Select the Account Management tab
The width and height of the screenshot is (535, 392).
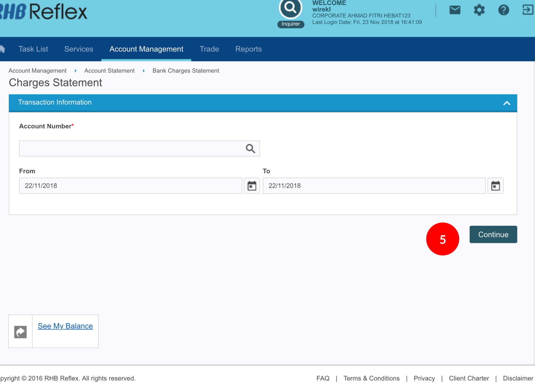click(x=146, y=49)
